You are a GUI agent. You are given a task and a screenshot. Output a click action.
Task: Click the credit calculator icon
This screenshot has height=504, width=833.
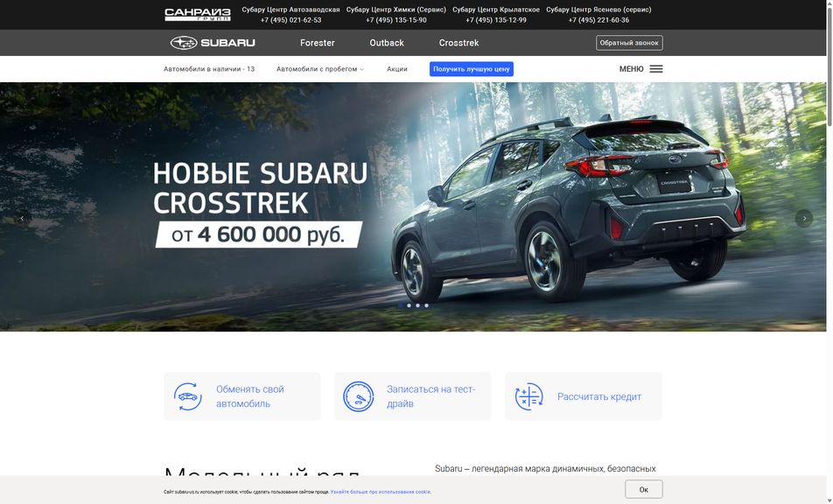coord(528,396)
